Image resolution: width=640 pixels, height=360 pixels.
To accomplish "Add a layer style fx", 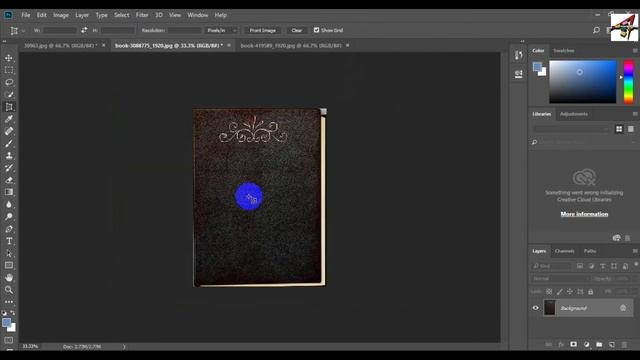I will tap(561, 344).
